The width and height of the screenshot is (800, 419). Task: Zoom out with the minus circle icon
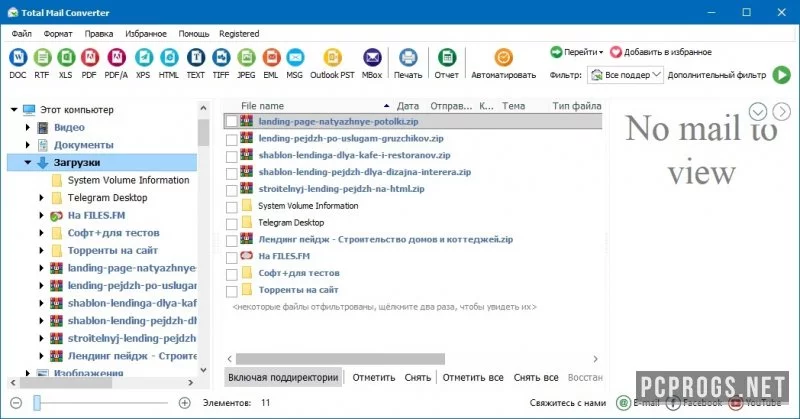[x=16, y=403]
